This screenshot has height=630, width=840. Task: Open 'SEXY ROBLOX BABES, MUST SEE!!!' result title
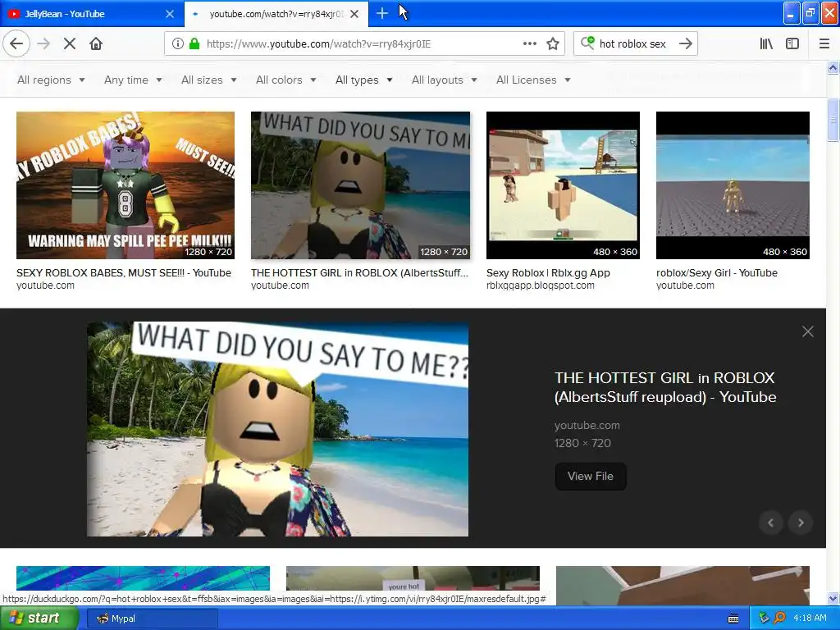[124, 272]
